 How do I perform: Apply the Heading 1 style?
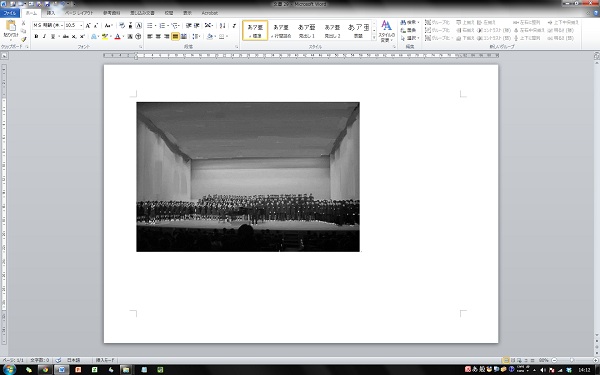pyautogui.click(x=307, y=30)
